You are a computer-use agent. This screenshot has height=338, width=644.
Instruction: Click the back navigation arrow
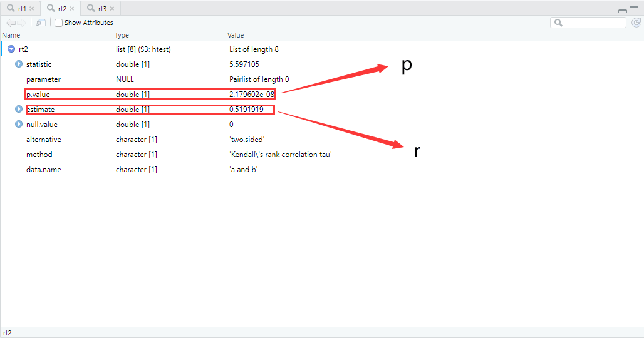point(10,23)
